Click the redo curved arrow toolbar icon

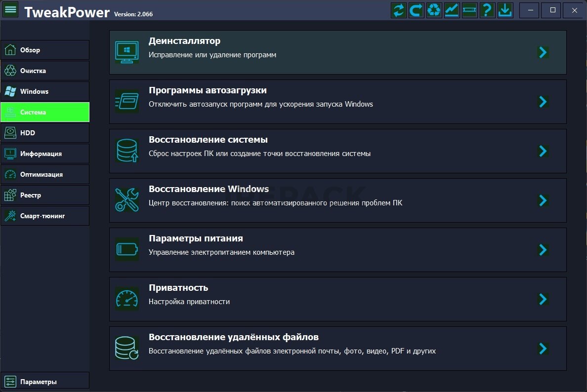417,10
